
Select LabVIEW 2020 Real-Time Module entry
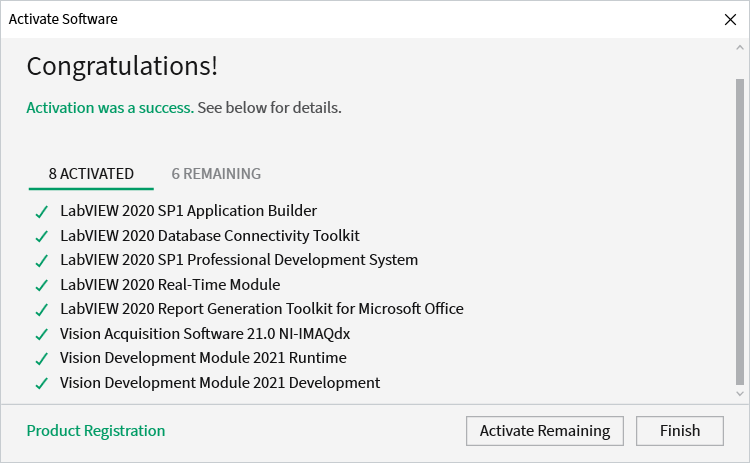[170, 285]
